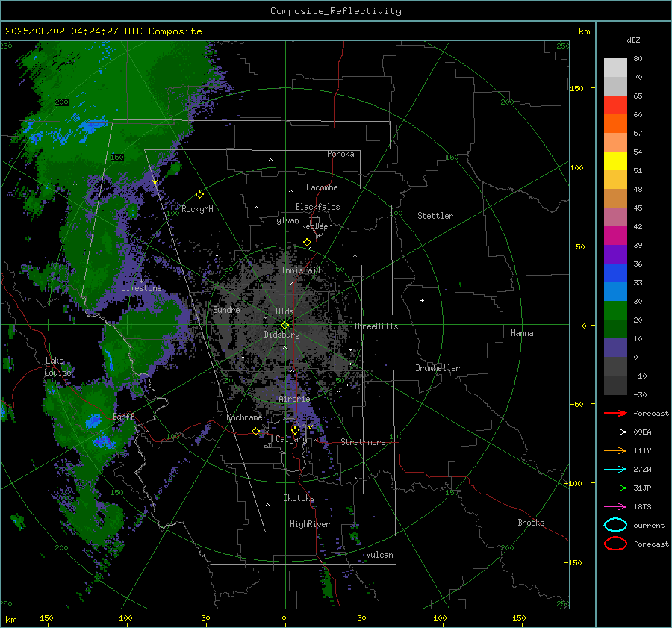Click the Brooks city label
This screenshot has height=628, width=672.
[531, 523]
